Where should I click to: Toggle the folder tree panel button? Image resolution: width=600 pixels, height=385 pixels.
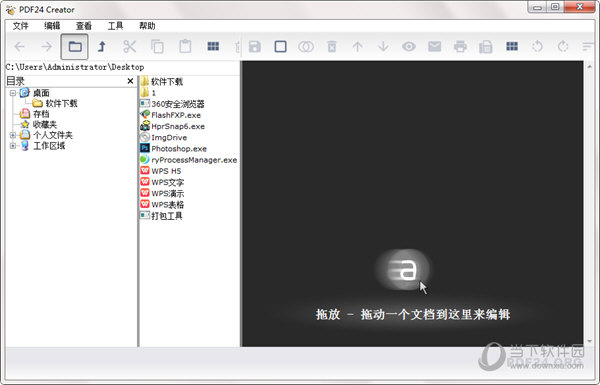click(x=75, y=47)
